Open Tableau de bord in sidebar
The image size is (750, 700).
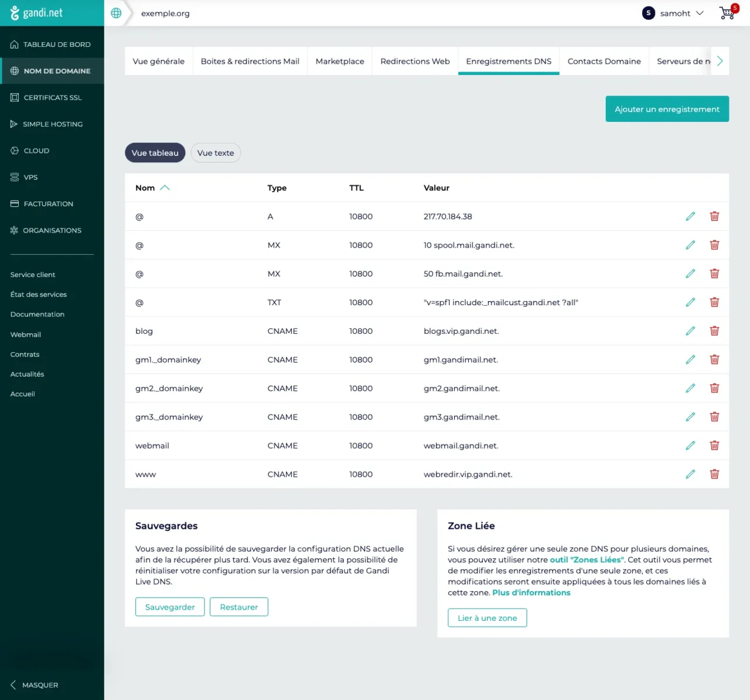(x=52, y=45)
